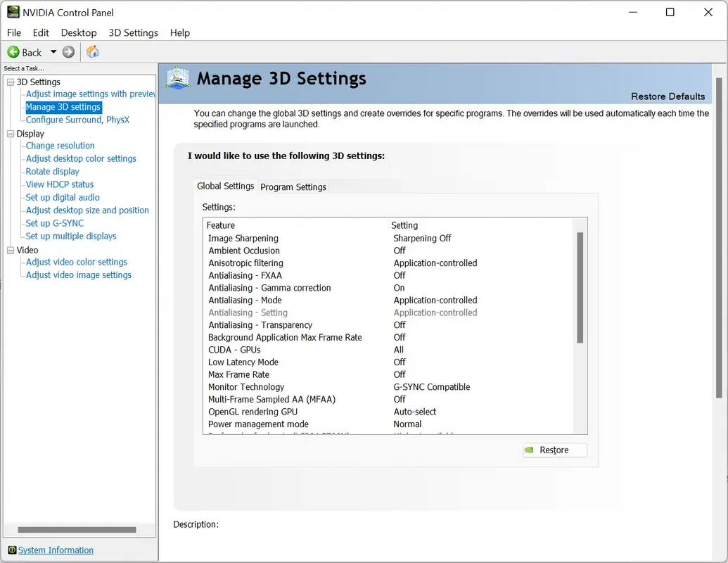Click the forward navigation arrow icon
This screenshot has height=563, width=728.
(68, 51)
